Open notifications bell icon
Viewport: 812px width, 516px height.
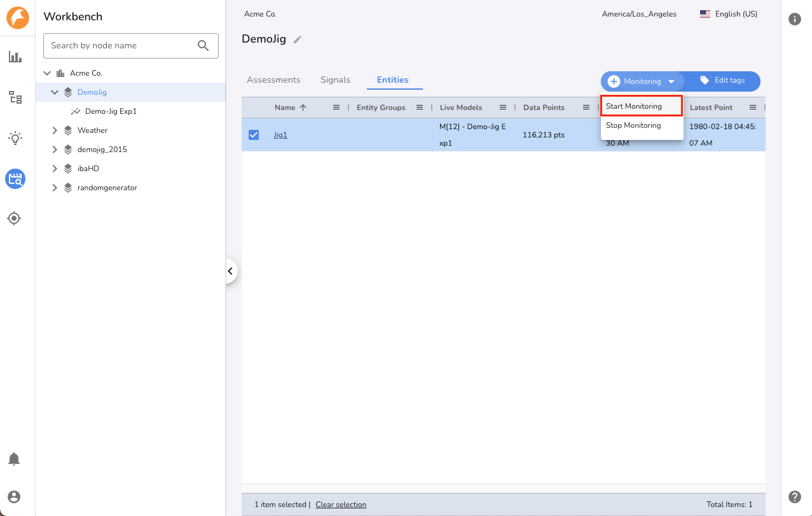click(x=14, y=459)
